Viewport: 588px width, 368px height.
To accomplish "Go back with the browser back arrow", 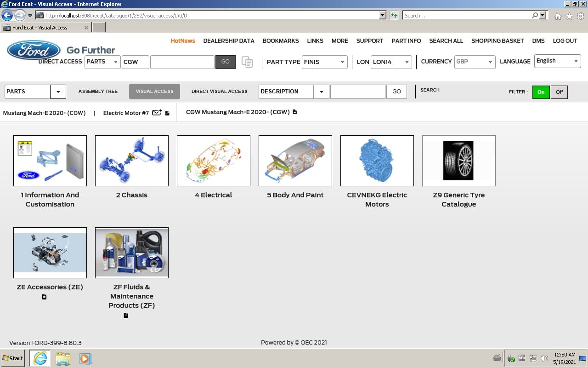I will coord(7,16).
